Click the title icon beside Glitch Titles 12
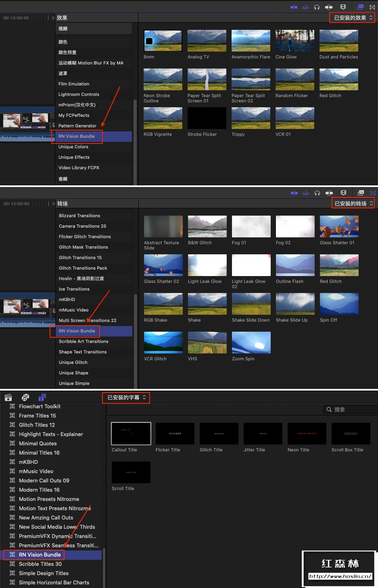The width and height of the screenshot is (378, 588). 12,425
